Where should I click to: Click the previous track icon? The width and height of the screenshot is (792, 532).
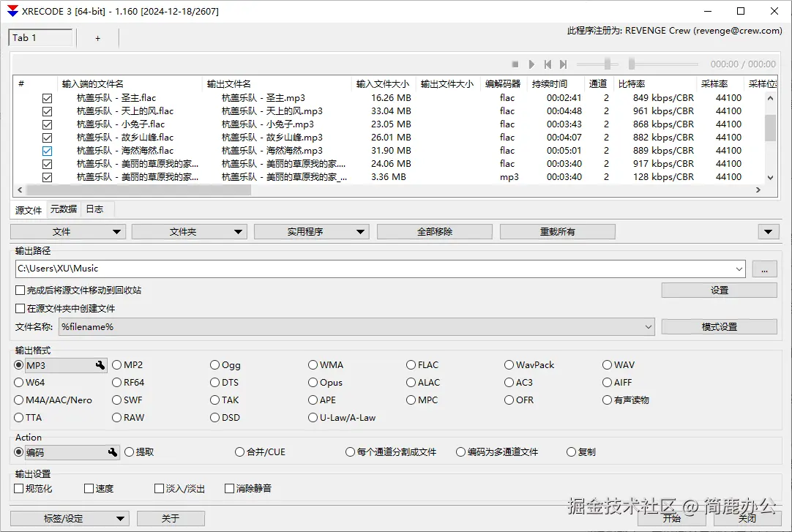(x=548, y=64)
